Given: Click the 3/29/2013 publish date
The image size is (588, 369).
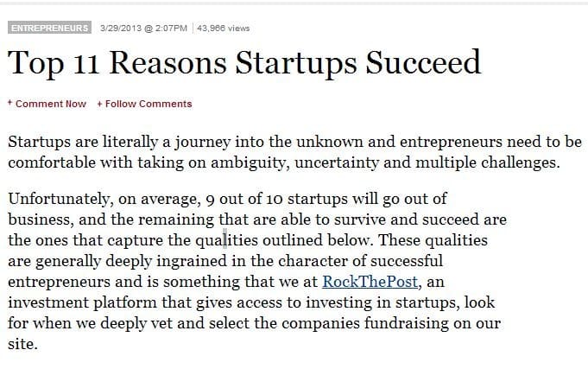Looking at the screenshot, I should point(121,29).
